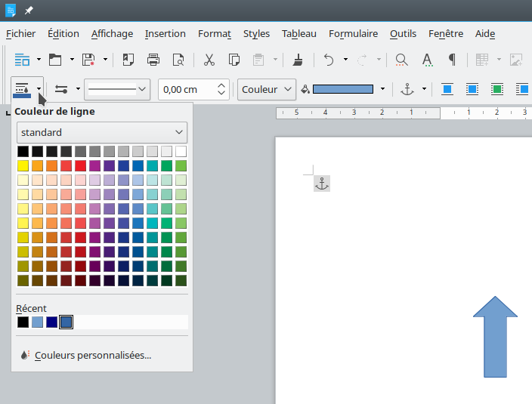The width and height of the screenshot is (532, 404).
Task: Open the 'Couleur' fill type dropdown
Action: click(x=267, y=89)
